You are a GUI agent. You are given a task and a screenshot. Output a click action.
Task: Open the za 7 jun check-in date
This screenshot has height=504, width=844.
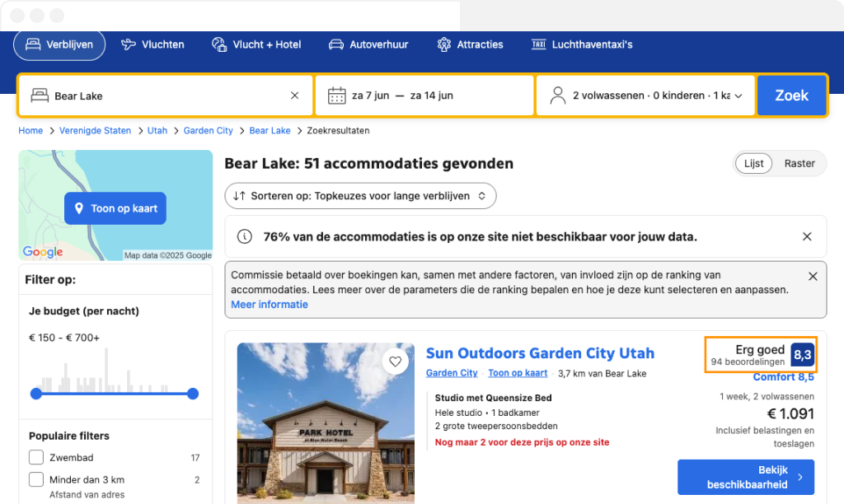tap(370, 96)
